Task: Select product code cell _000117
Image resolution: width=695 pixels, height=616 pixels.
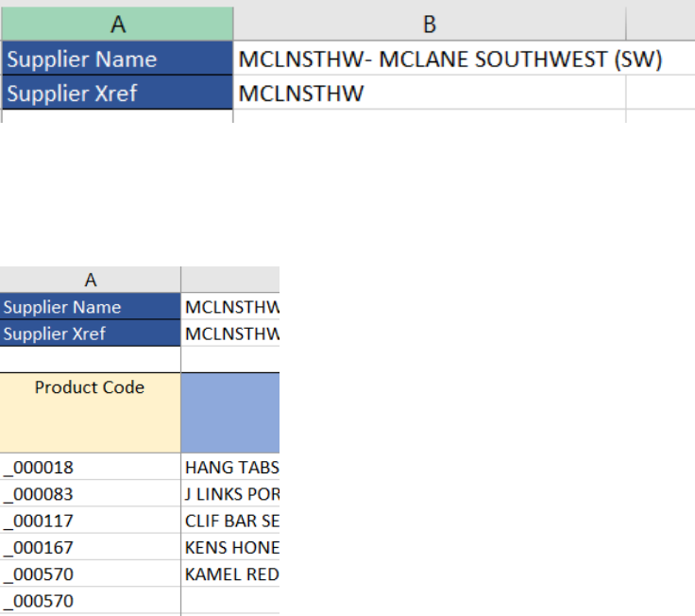Action: [90, 520]
